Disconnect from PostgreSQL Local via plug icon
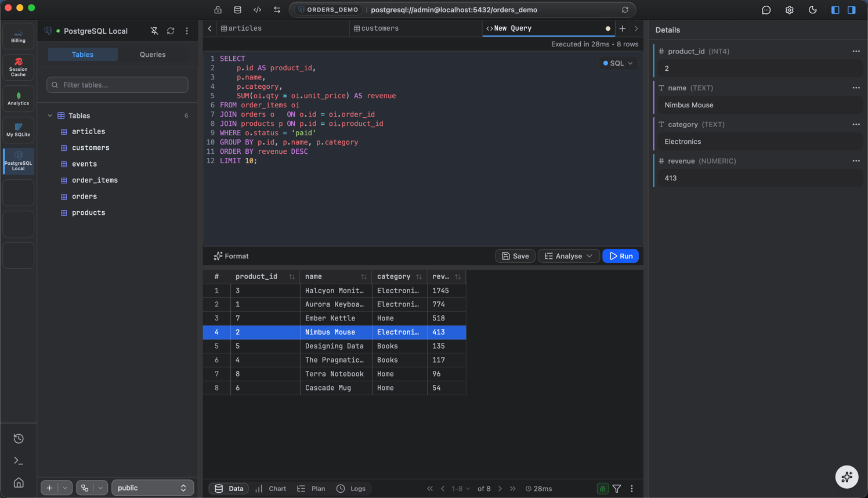Image resolution: width=868 pixels, height=498 pixels. (154, 31)
